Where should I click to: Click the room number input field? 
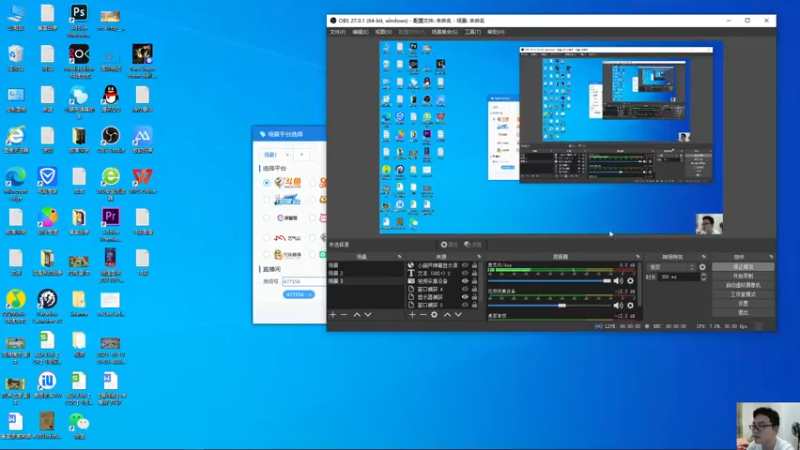304,281
